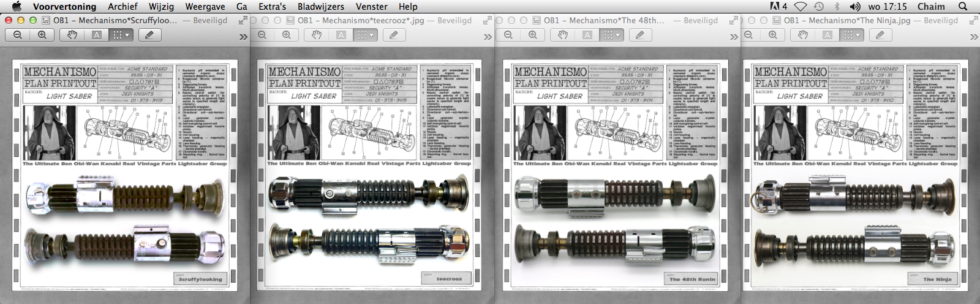Select the hand move tool in Scruffylooking window
The image size is (980, 304).
tap(72, 35)
